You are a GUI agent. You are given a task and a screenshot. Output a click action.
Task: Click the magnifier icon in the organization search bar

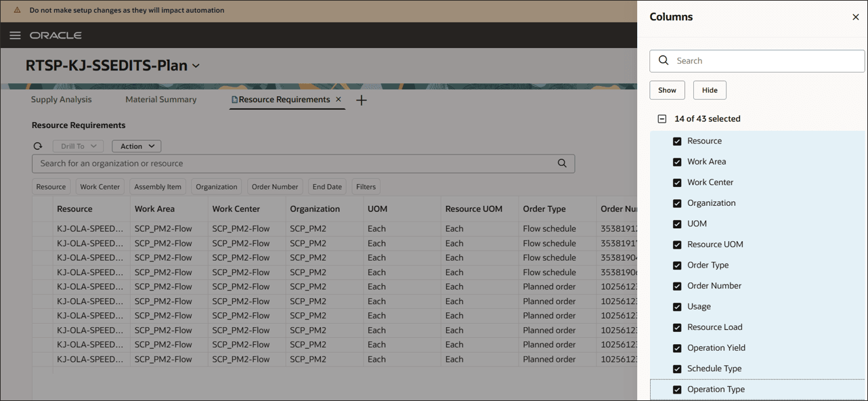coord(561,163)
